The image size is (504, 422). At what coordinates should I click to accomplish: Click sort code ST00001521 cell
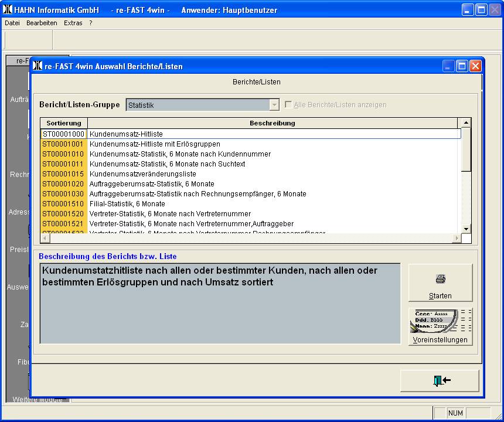pos(64,224)
